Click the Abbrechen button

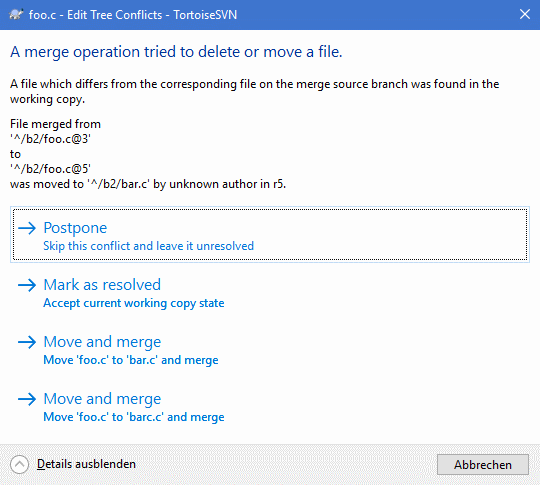pyautogui.click(x=483, y=465)
